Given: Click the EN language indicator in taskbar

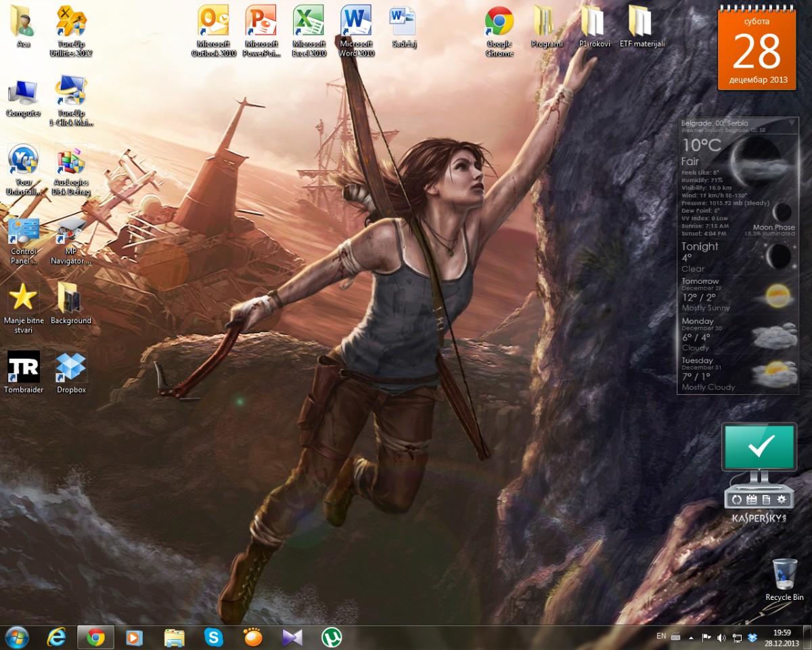Looking at the screenshot, I should coord(661,636).
